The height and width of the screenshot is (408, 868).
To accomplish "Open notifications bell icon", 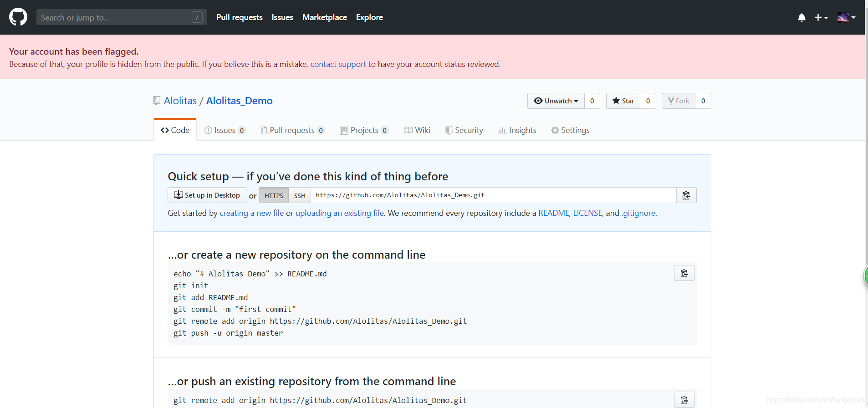I will (802, 17).
